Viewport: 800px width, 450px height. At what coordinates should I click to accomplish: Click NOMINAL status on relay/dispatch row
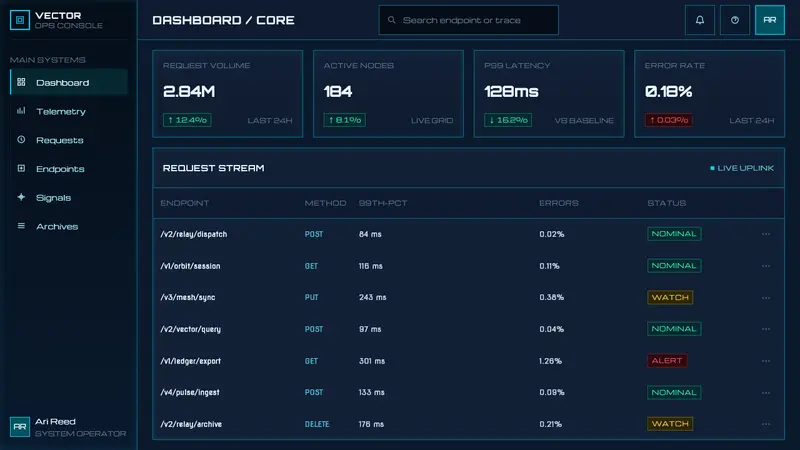click(x=674, y=234)
